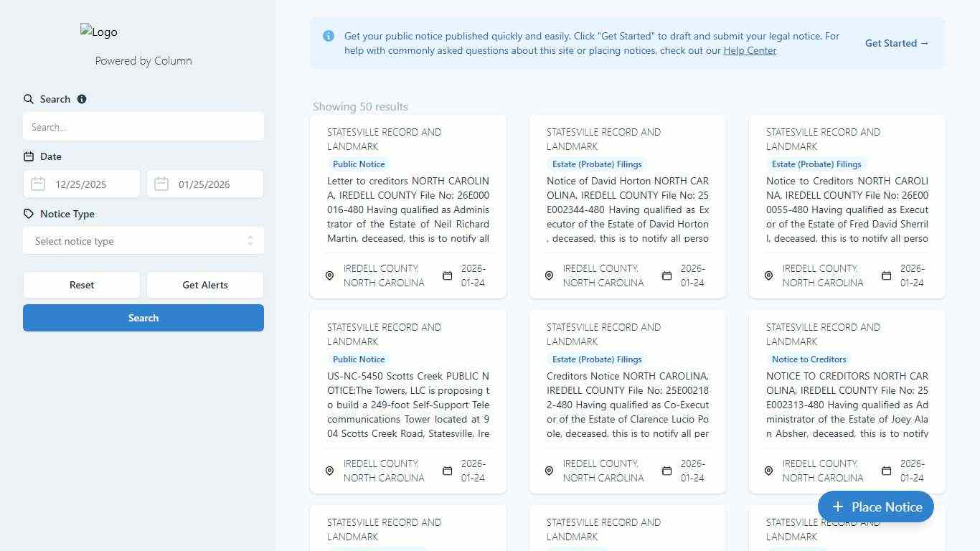Click the Notice Type tag icon
The height and width of the screenshot is (551, 980).
[x=29, y=214]
